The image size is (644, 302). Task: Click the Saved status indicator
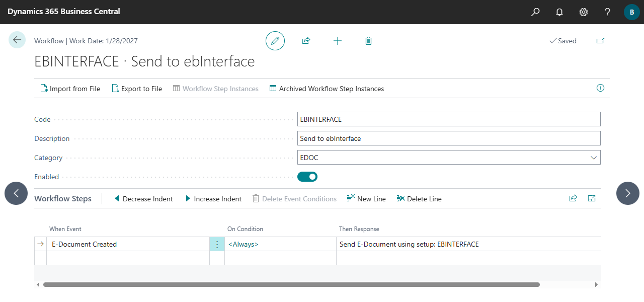(563, 41)
